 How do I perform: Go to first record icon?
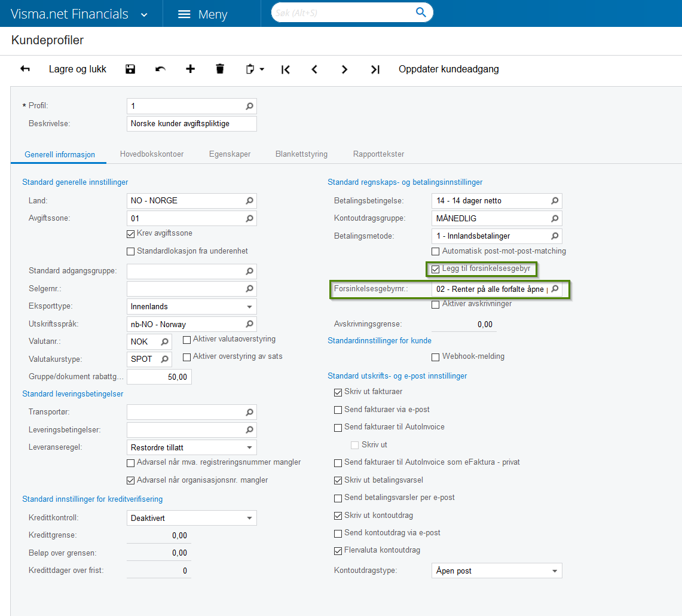[286, 69]
